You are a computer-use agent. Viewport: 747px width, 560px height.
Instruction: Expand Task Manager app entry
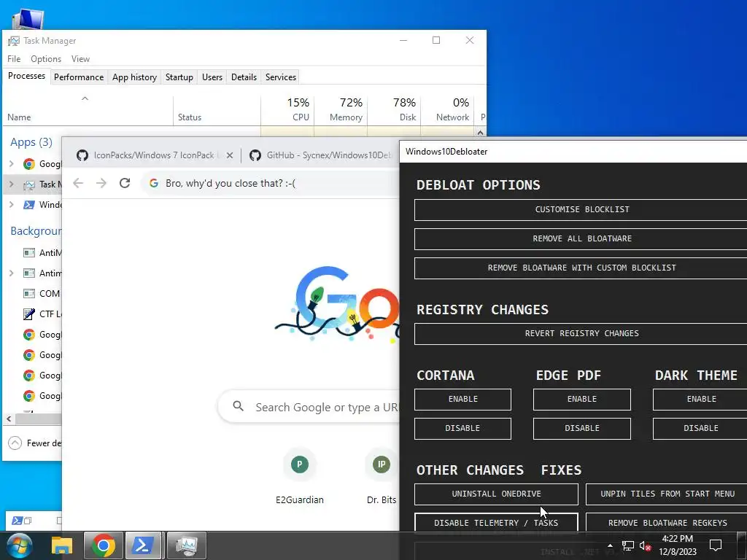tap(12, 184)
